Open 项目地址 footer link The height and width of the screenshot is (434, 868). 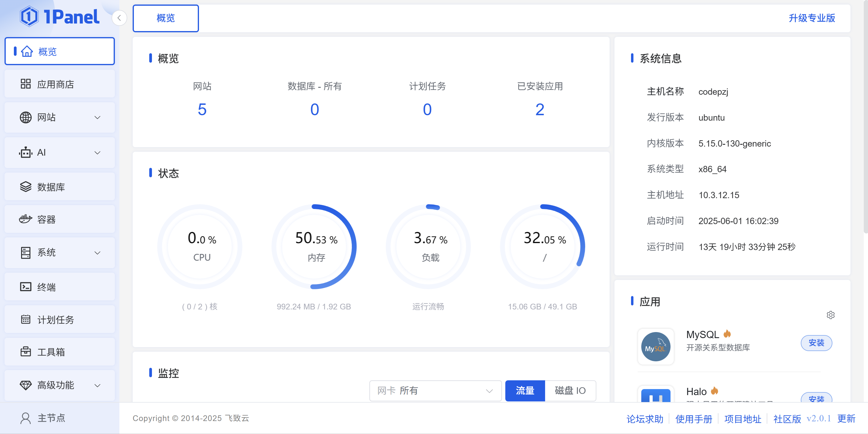click(743, 419)
